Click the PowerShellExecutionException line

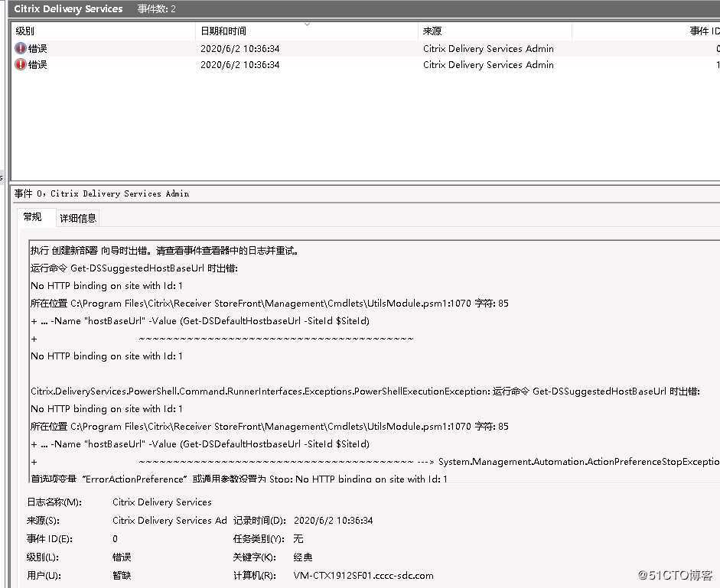(365, 391)
